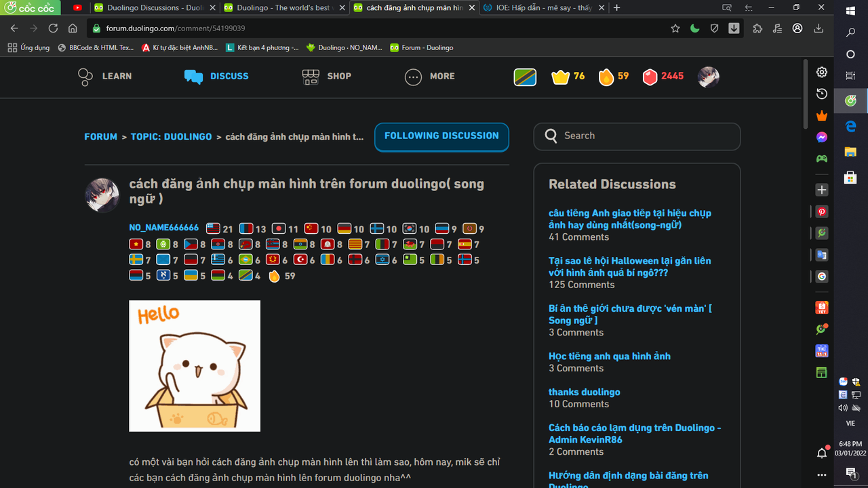
Task: Open the downloads tray icon in toolbar
Action: click(x=818, y=28)
